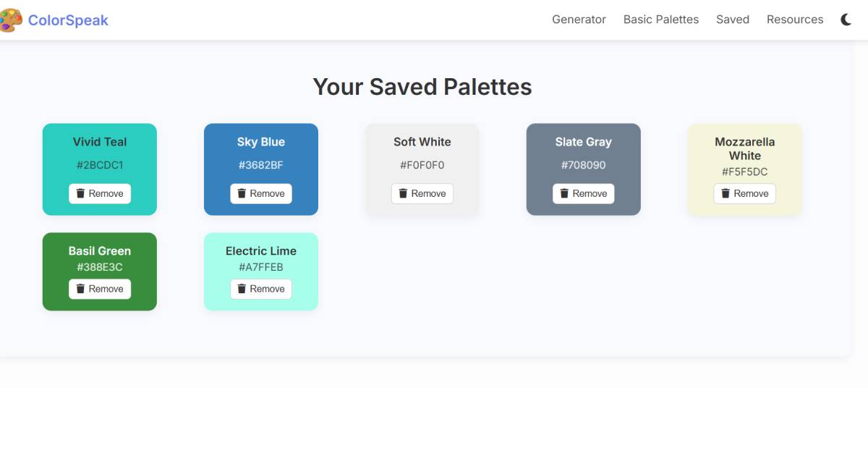Go to the Basic Palettes page
The width and height of the screenshot is (868, 456).
(x=660, y=20)
